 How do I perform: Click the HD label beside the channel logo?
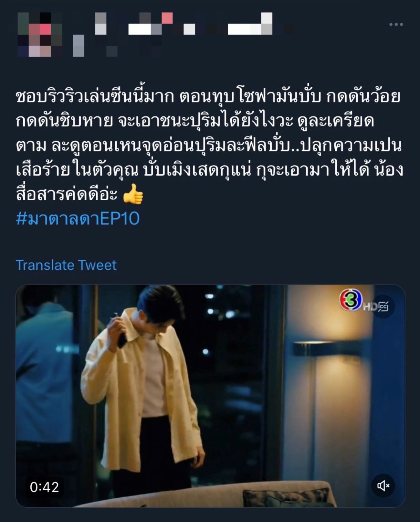[x=369, y=306]
